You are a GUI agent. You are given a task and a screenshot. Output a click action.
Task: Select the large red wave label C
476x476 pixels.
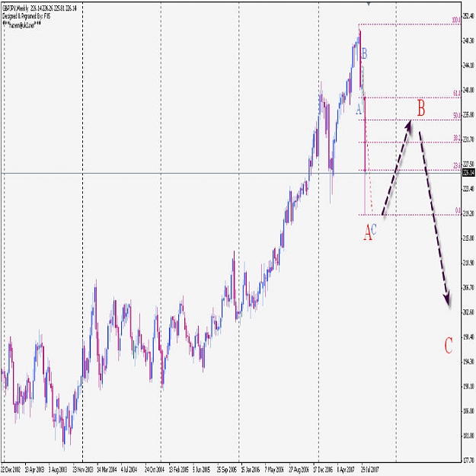449,345
